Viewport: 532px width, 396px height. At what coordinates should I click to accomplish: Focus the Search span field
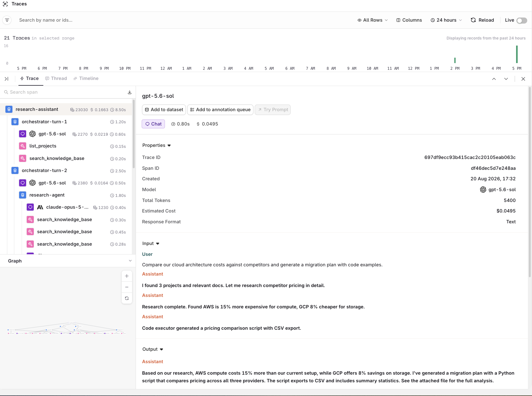(65, 92)
